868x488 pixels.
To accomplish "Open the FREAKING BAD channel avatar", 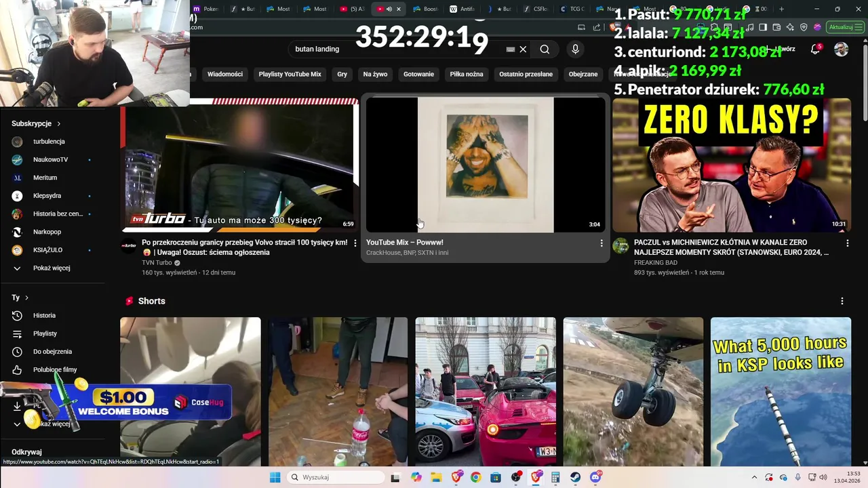I will 620,246.
